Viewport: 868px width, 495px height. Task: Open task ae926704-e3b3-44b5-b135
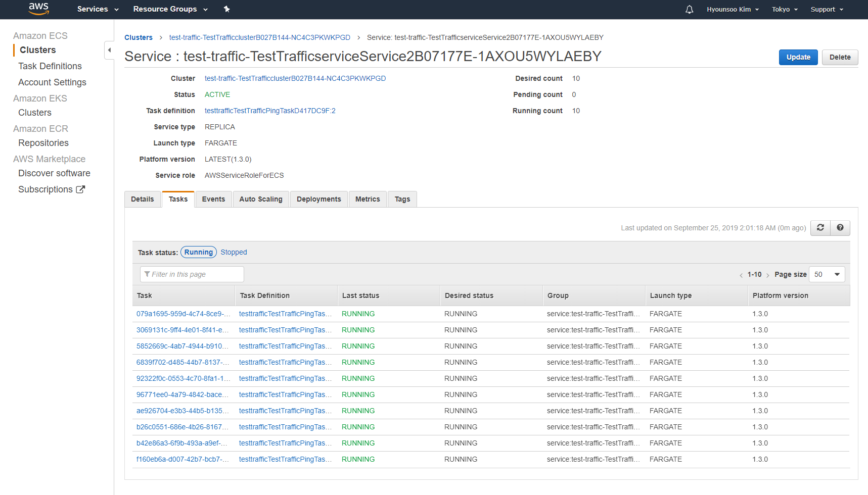click(x=182, y=411)
